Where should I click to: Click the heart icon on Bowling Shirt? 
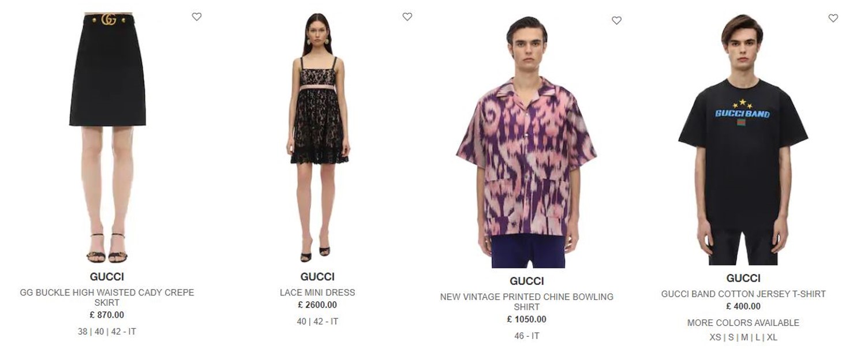[616, 20]
